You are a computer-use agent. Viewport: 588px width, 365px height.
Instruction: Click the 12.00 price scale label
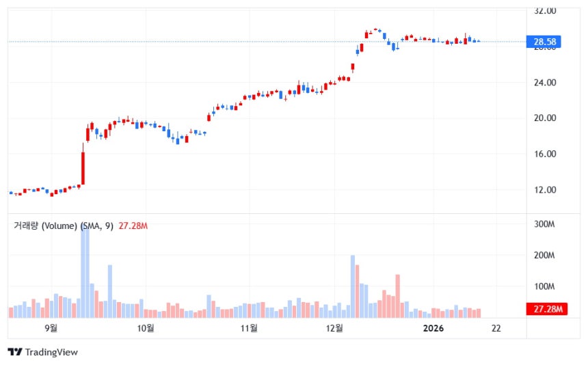pos(545,190)
